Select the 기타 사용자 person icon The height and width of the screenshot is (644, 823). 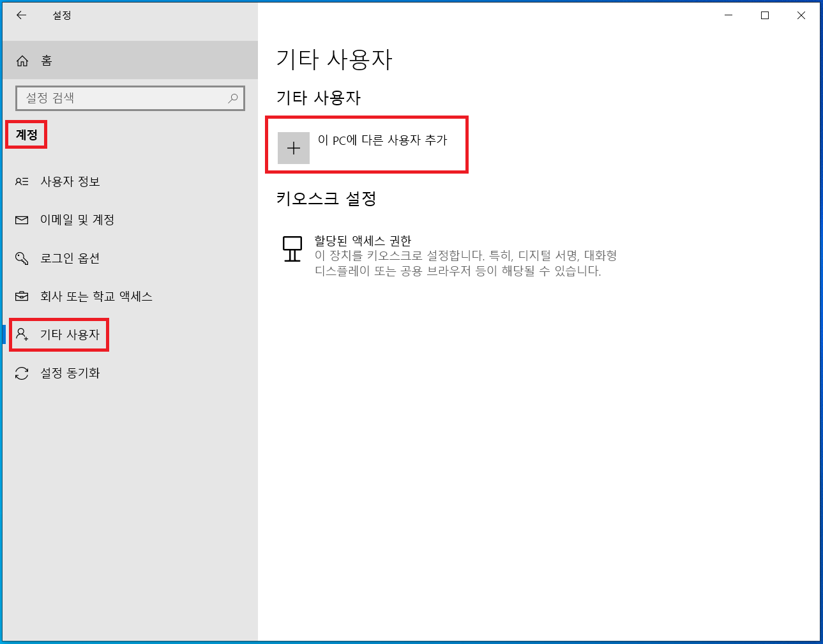pyautogui.click(x=22, y=334)
